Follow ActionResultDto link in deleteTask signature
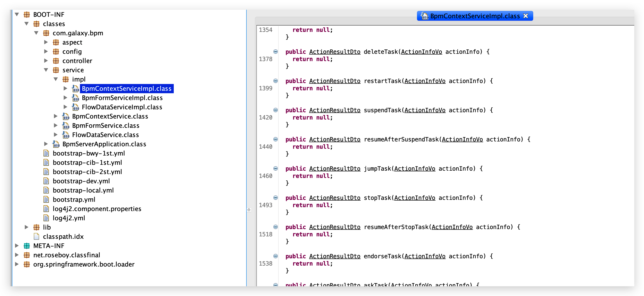 pyautogui.click(x=335, y=52)
